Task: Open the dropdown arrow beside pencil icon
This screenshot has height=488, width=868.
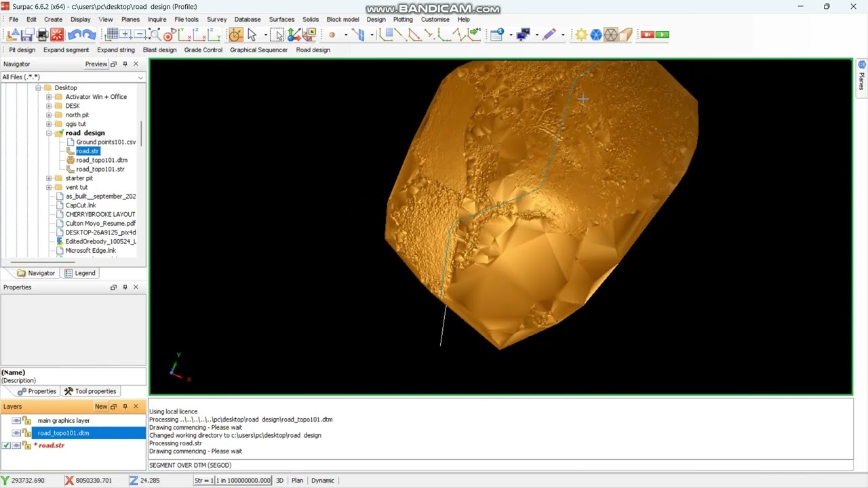Action: click(x=563, y=35)
